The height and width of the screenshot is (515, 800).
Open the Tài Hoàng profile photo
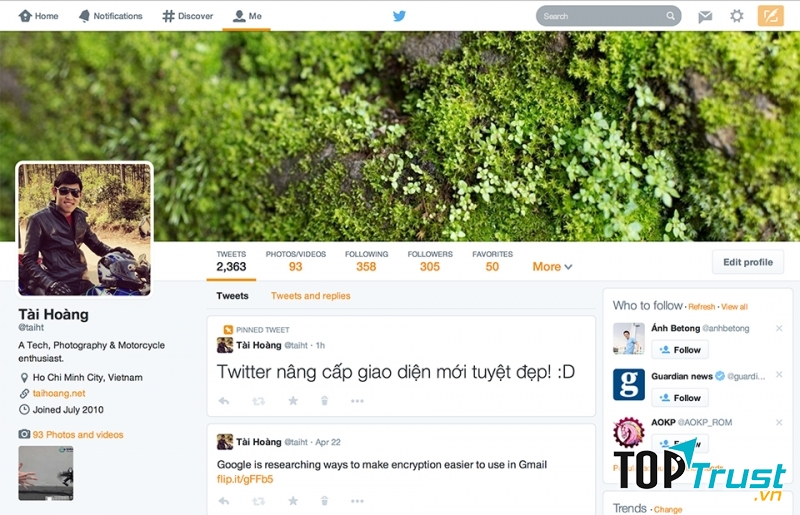tap(85, 229)
